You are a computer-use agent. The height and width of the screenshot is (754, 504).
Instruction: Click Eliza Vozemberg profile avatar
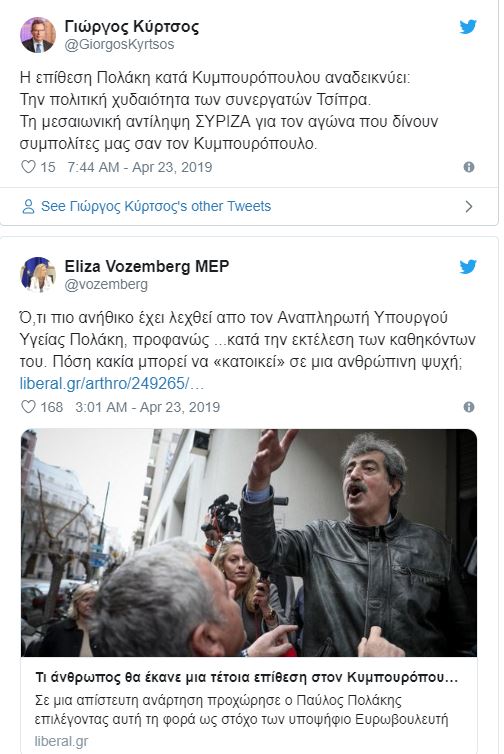coord(38,275)
